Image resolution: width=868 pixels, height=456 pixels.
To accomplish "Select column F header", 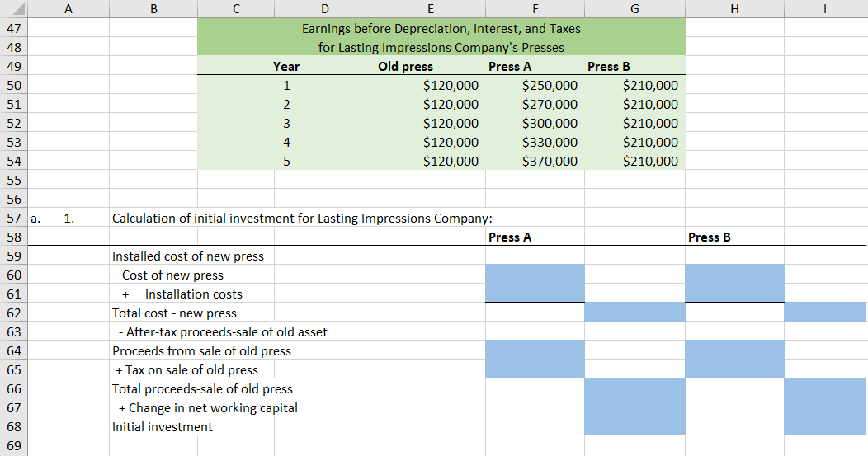I will tap(535, 8).
